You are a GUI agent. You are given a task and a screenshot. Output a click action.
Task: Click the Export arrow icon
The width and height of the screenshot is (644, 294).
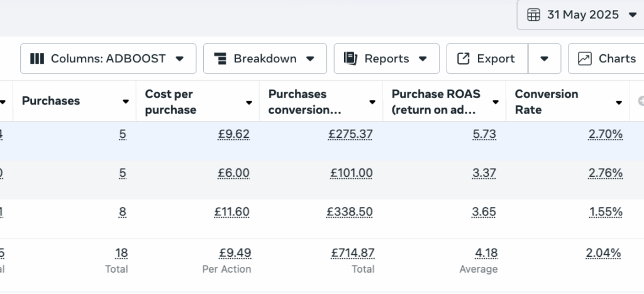(463, 59)
